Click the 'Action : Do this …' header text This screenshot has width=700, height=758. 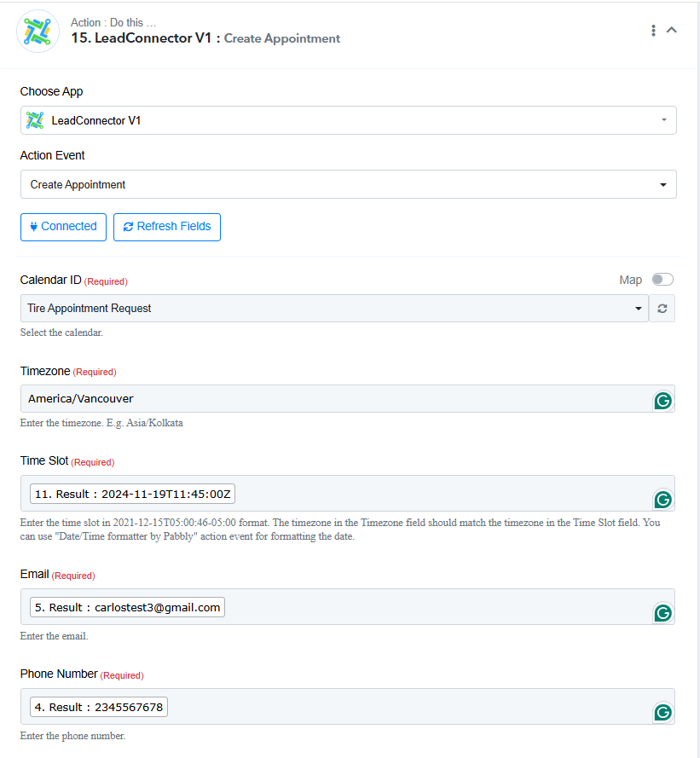(x=113, y=23)
